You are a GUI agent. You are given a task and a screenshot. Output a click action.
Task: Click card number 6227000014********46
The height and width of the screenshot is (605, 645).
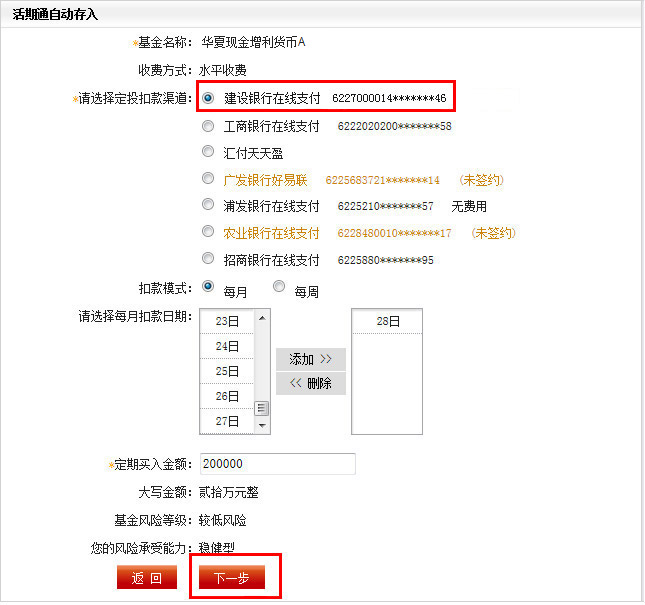pyautogui.click(x=389, y=98)
